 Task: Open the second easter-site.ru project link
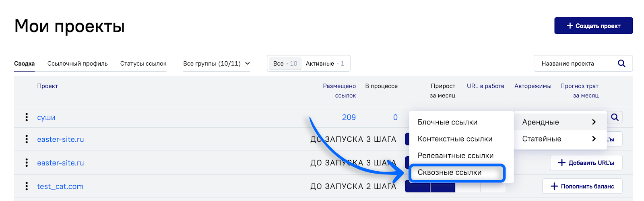tap(60, 163)
